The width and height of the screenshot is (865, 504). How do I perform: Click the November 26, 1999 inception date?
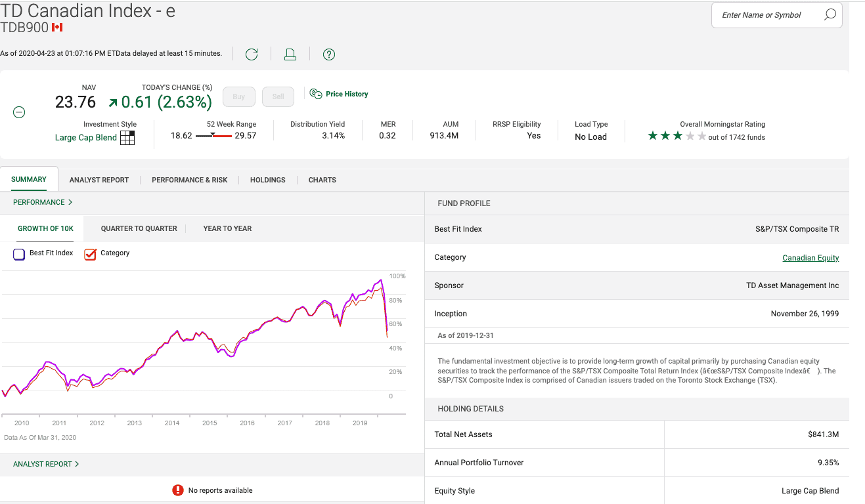805,314
